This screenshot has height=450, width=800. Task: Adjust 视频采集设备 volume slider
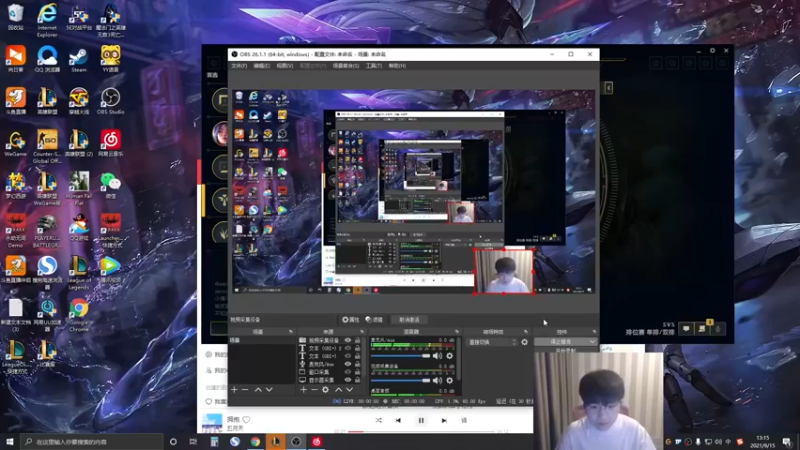[x=401, y=381]
